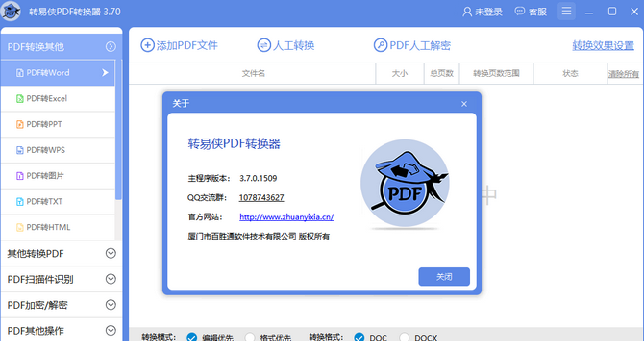This screenshot has width=644, height=354.
Task: Click the PDF logo in About dialog
Action: pyautogui.click(x=405, y=184)
